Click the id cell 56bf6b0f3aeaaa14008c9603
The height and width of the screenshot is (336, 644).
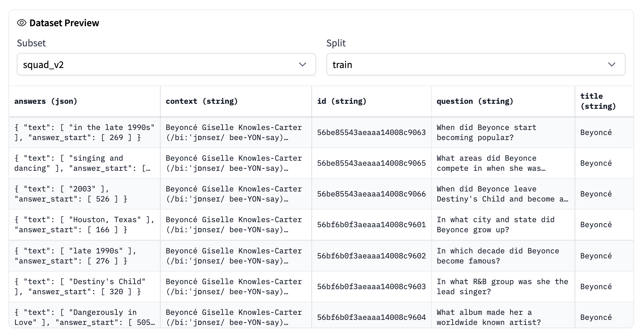coord(371,287)
